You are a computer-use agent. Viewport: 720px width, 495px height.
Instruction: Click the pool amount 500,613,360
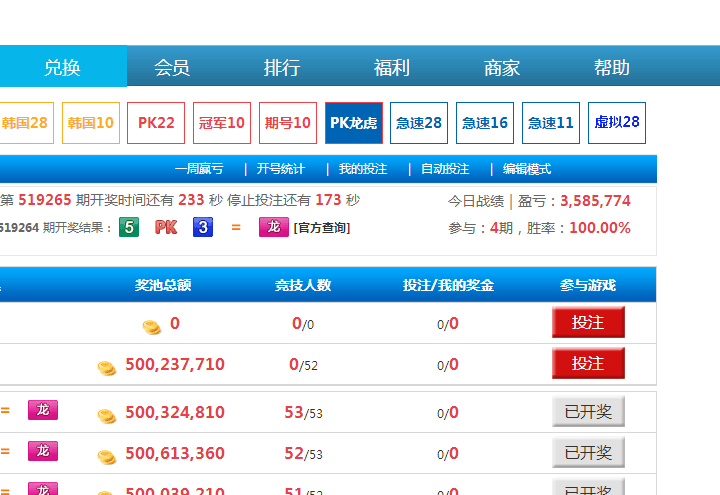tap(175, 454)
